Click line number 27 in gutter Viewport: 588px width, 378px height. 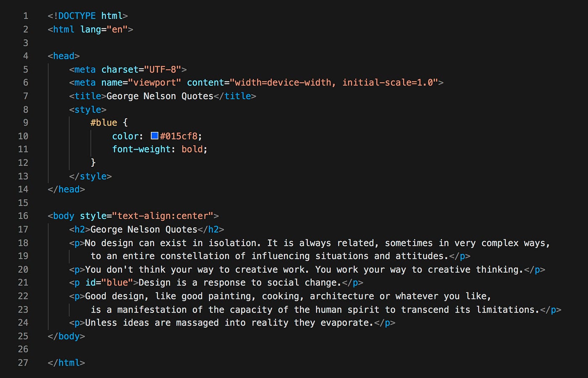pos(23,363)
